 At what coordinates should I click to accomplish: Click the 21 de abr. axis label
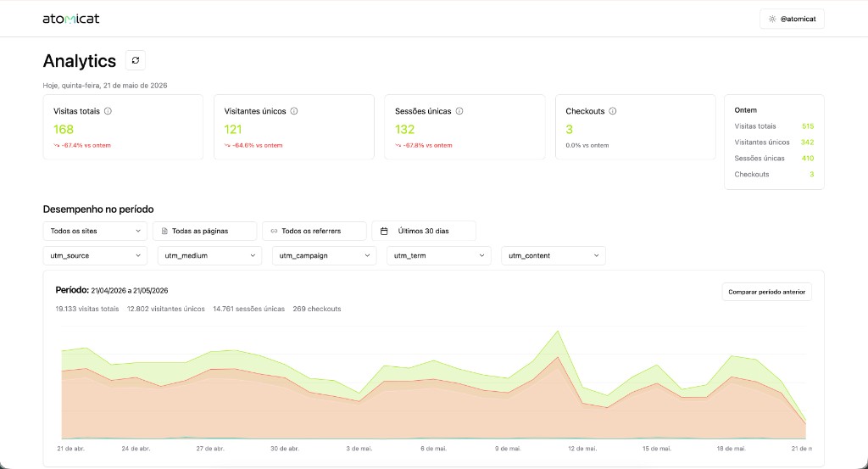pos(71,449)
